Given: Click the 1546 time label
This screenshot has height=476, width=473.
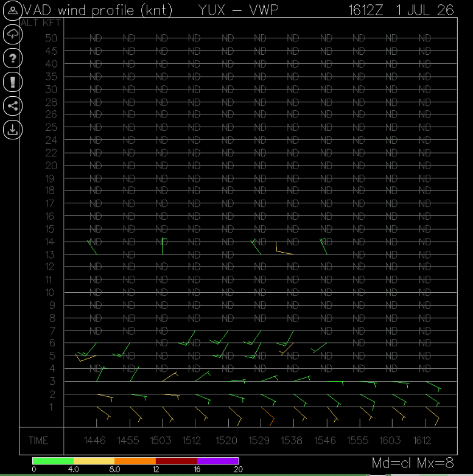Looking at the screenshot, I should tap(325, 441).
